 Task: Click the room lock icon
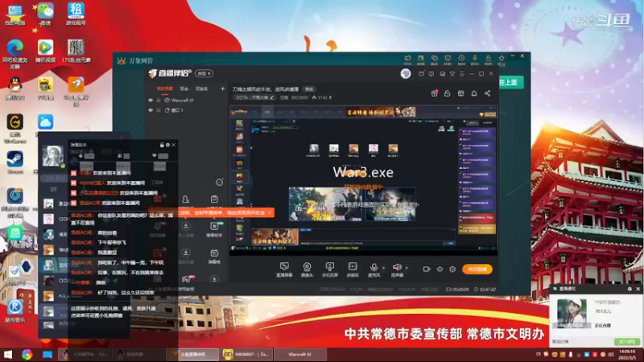pyautogui.click(x=448, y=93)
